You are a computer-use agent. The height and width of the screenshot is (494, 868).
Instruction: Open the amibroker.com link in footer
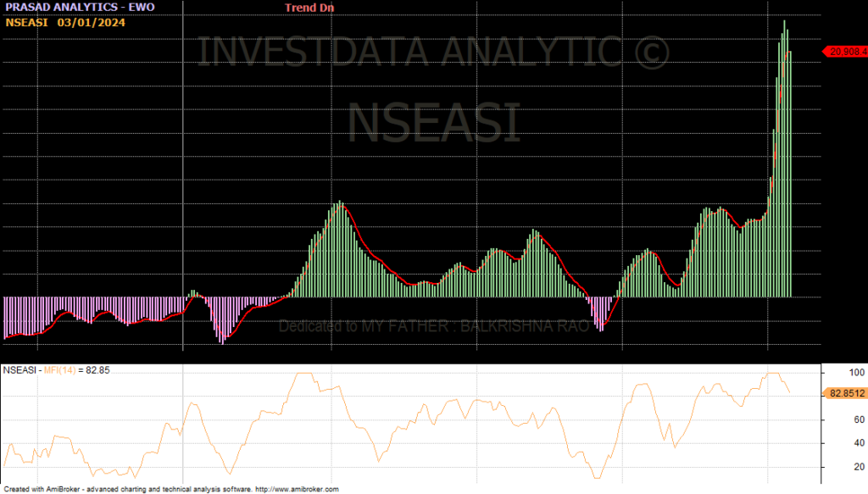click(296, 490)
